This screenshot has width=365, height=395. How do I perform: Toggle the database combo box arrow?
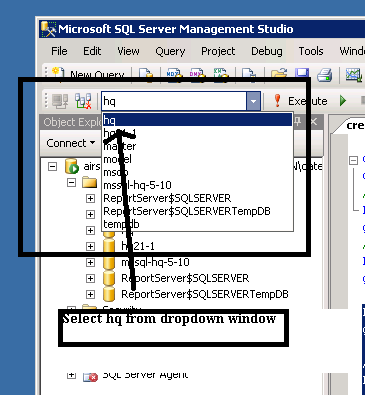pos(253,101)
